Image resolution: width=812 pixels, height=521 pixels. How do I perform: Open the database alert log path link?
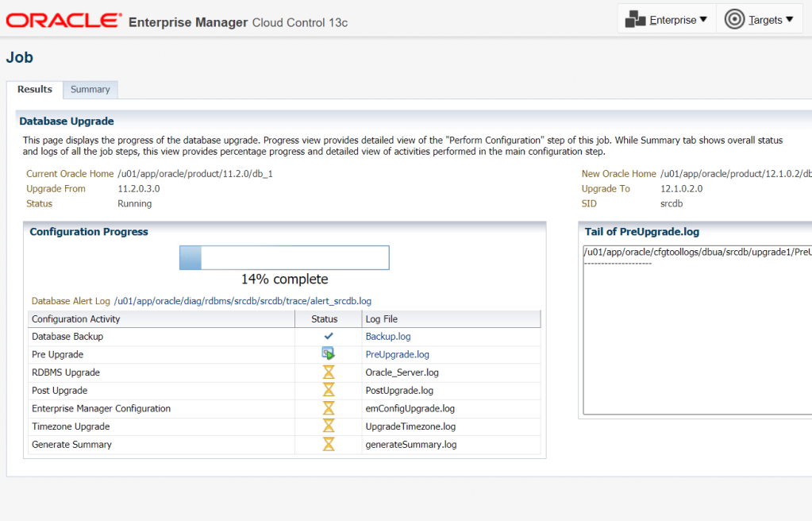[242, 301]
